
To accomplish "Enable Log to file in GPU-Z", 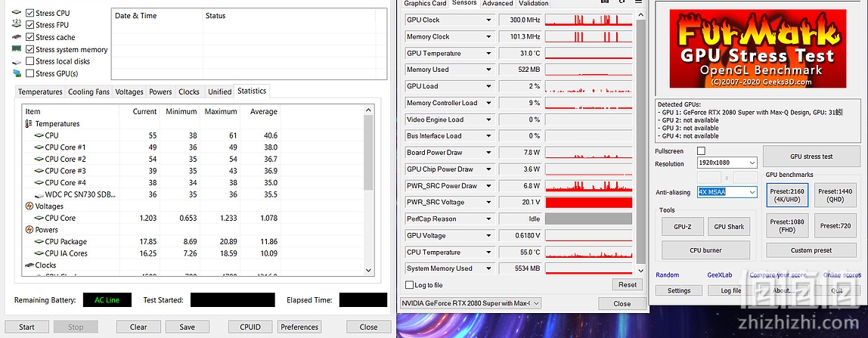I will [409, 285].
